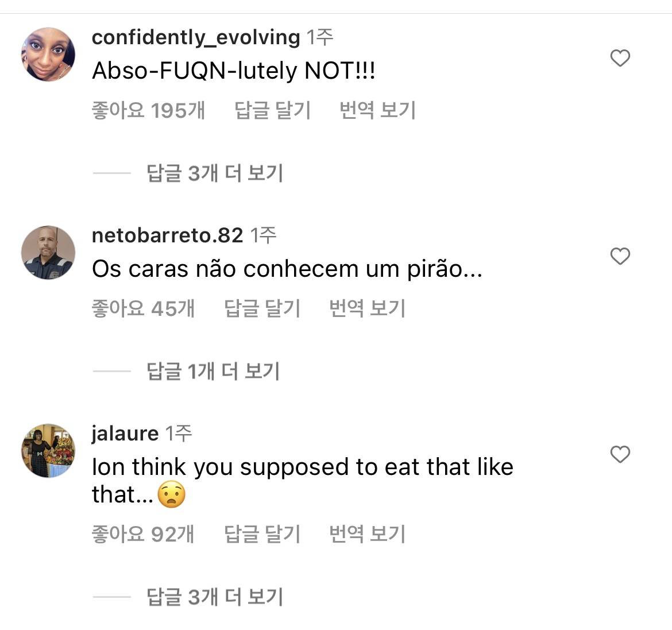This screenshot has width=672, height=630.
Task: Expand 3 more replies under confidently_evolving
Action: [x=214, y=173]
